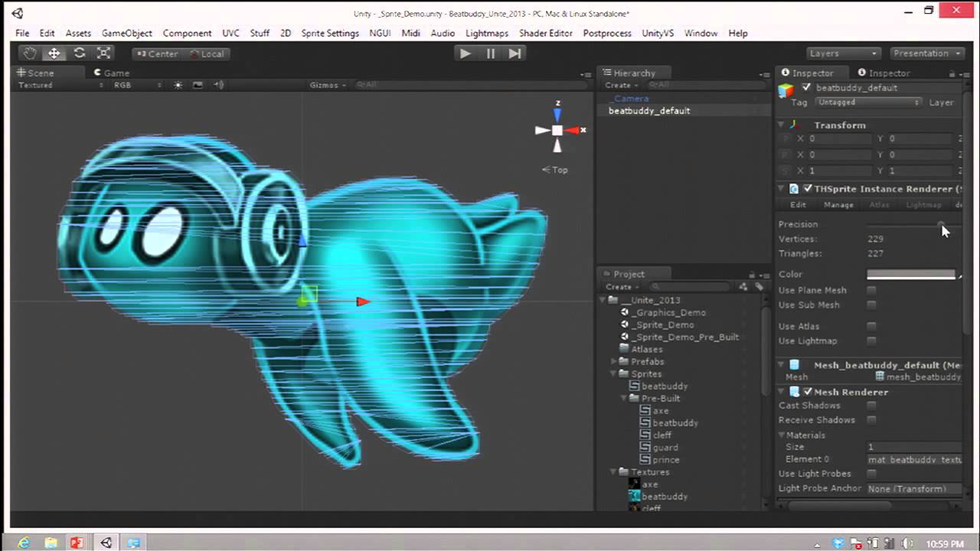Screen dimensions: 980x551
Task: Open the Hierarchy panel options menu
Action: click(765, 73)
